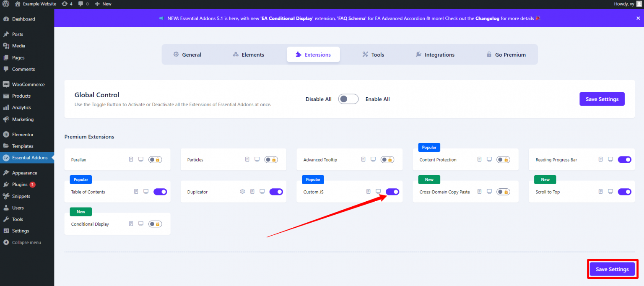Turn off the Scroll to Top switch
Image resolution: width=644 pixels, height=286 pixels.
click(624, 191)
